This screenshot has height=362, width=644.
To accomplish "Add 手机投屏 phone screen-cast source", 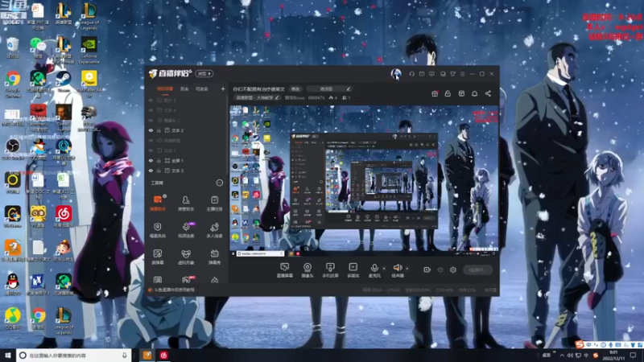I will coord(330,270).
